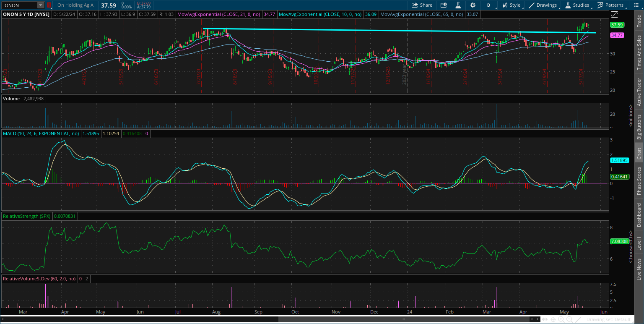Click the ONON symbol input field

19,5
